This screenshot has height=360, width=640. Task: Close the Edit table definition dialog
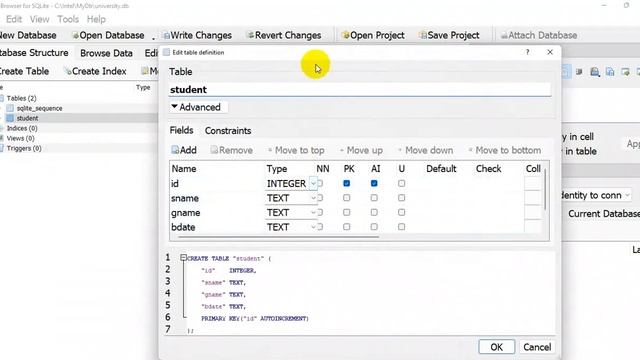[x=550, y=52]
